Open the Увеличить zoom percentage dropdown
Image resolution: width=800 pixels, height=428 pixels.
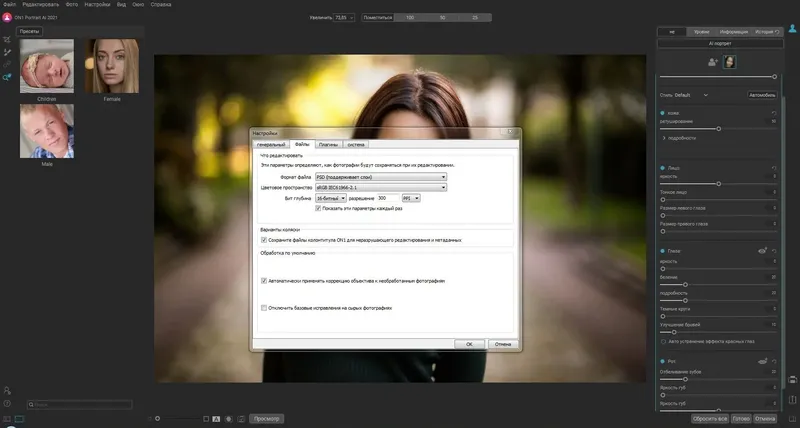(343, 17)
